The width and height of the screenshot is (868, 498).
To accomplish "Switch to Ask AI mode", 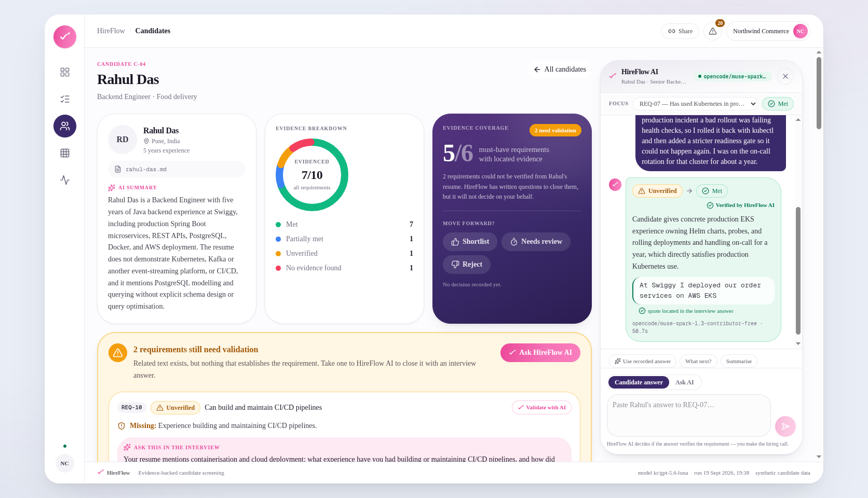I will pyautogui.click(x=684, y=382).
